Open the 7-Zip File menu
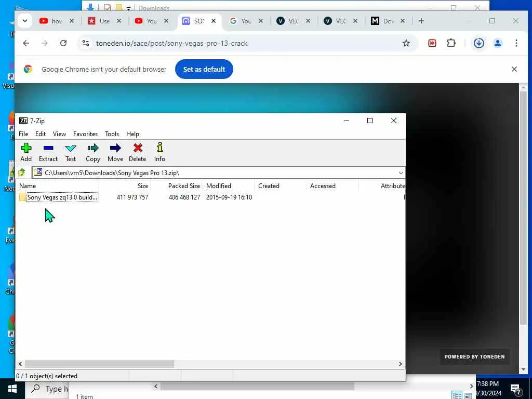The width and height of the screenshot is (532, 399). pyautogui.click(x=23, y=134)
